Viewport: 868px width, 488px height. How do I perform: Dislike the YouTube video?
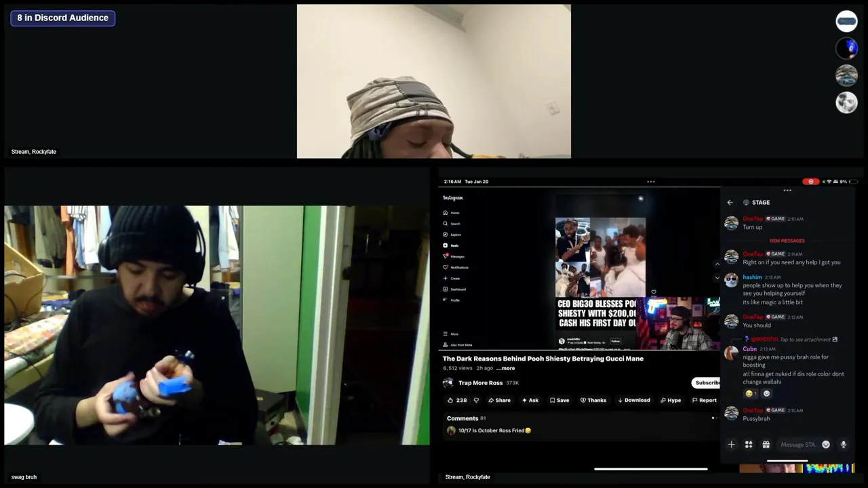[x=476, y=401]
